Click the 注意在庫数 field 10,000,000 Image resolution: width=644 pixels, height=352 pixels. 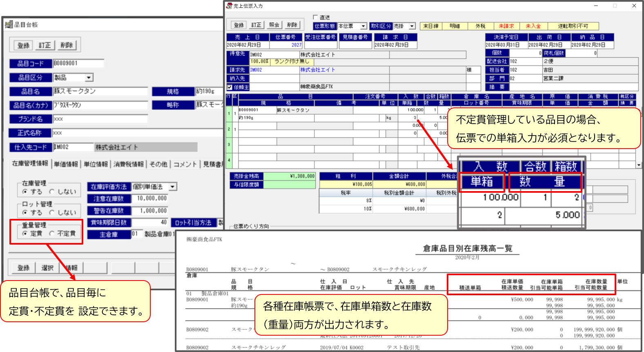pos(150,198)
